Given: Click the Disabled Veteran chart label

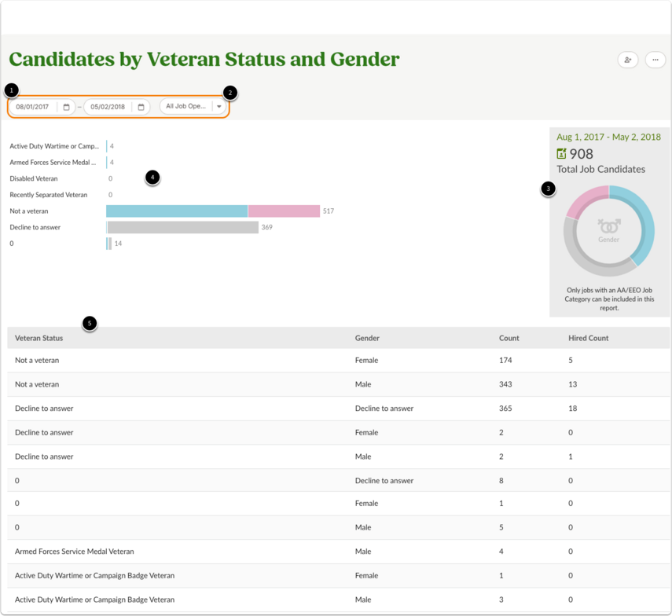Looking at the screenshot, I should 34,178.
